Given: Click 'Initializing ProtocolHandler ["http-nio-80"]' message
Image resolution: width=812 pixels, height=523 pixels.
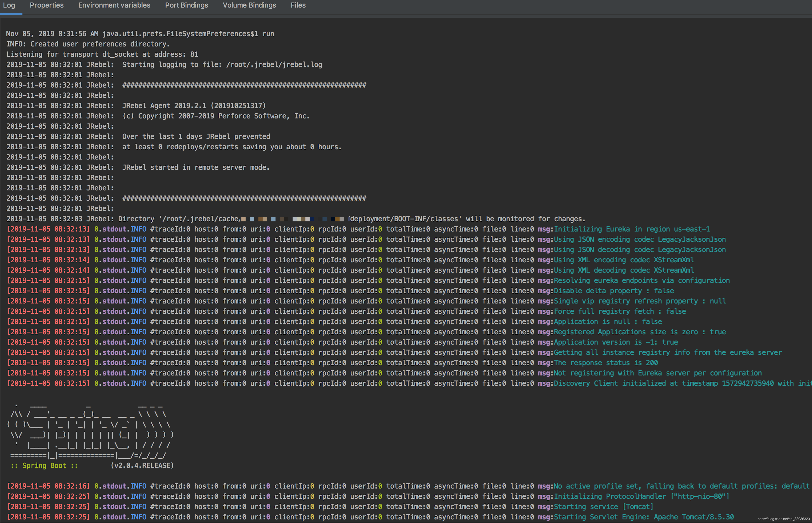Looking at the screenshot, I should coord(642,497).
